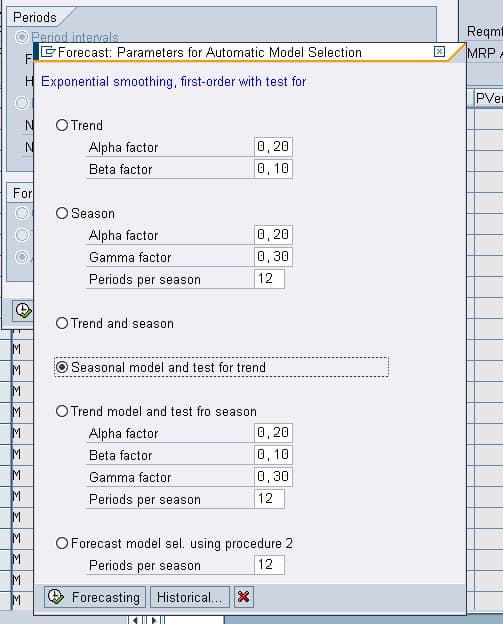
Task: Open the Historical... button
Action: click(x=190, y=597)
